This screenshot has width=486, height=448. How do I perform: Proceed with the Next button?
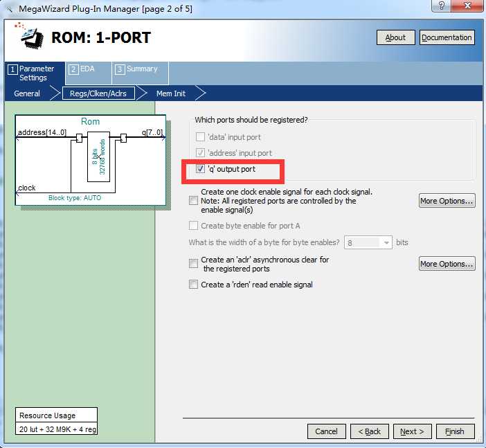pyautogui.click(x=412, y=431)
